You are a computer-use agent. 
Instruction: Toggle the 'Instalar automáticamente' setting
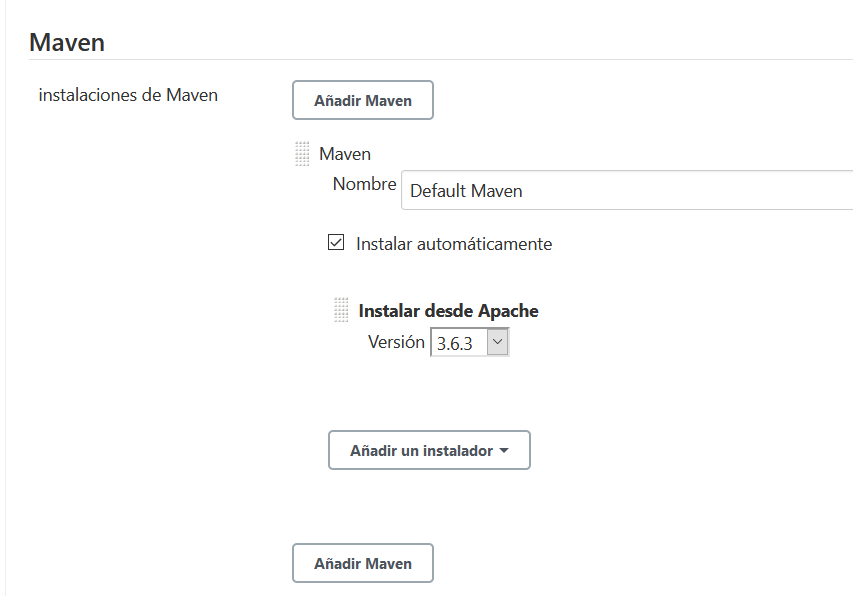(x=336, y=241)
